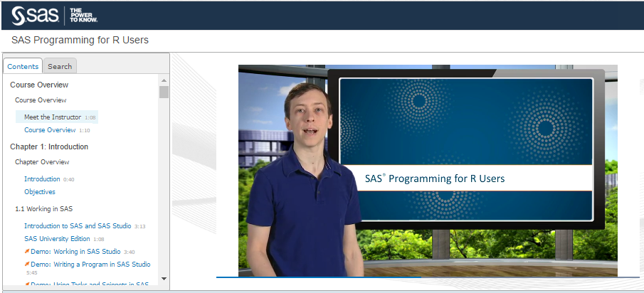Click the SAS logo in header
Image resolution: width=644 pixels, height=293 pixels.
(35, 16)
